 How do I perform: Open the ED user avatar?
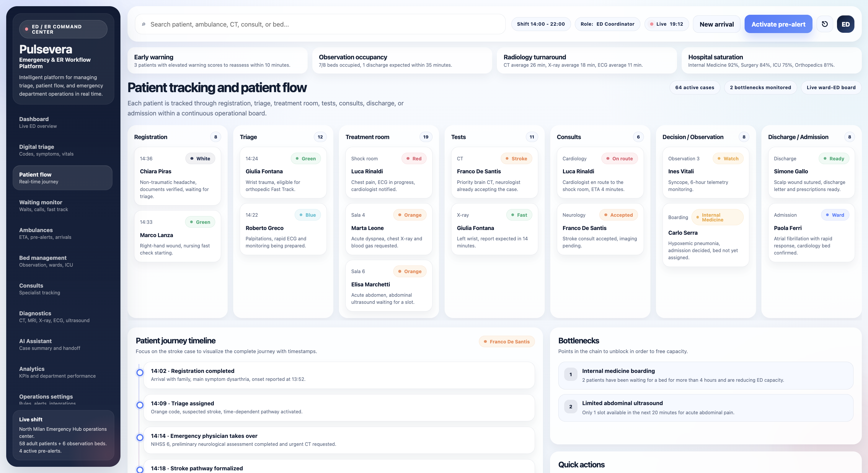pyautogui.click(x=846, y=24)
